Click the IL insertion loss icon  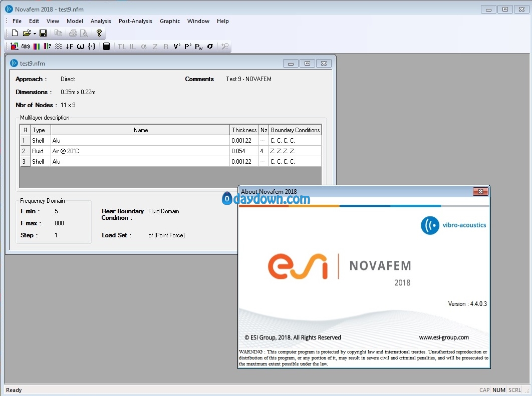pyautogui.click(x=133, y=47)
